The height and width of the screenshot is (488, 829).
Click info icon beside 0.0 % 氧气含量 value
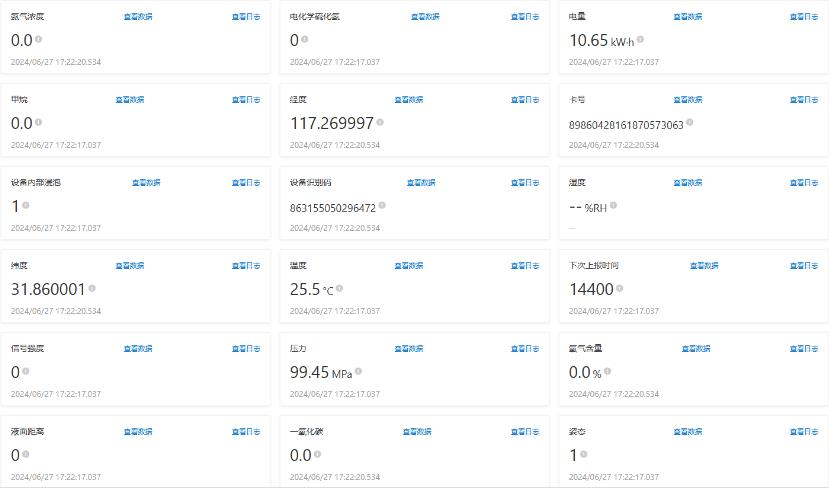[x=607, y=371]
